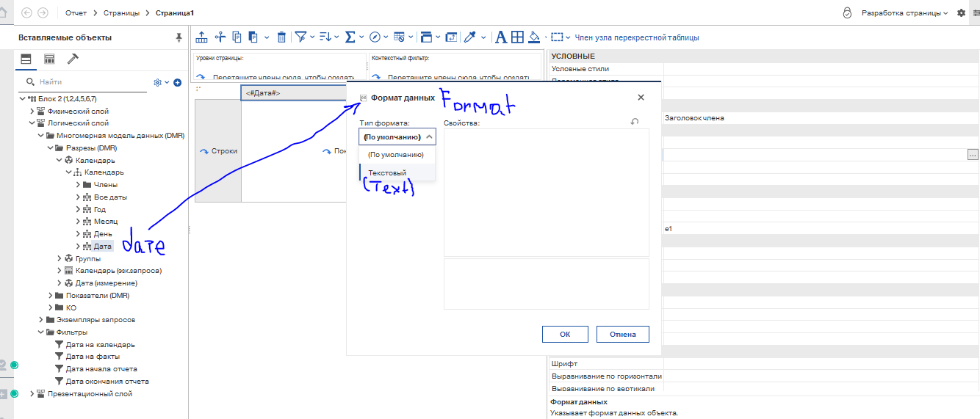
Task: Click the Delete trash can toolbar icon
Action: tap(281, 37)
